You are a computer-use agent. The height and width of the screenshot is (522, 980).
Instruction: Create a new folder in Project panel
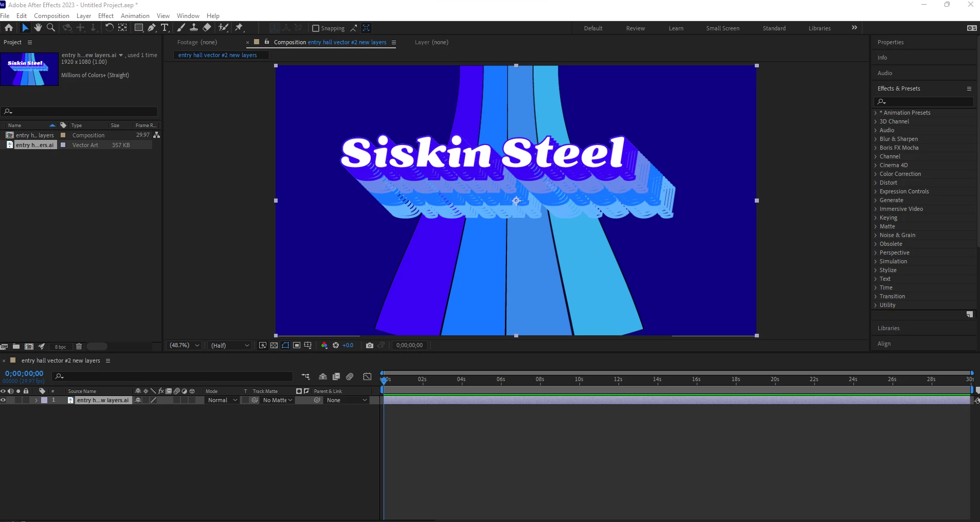16,347
